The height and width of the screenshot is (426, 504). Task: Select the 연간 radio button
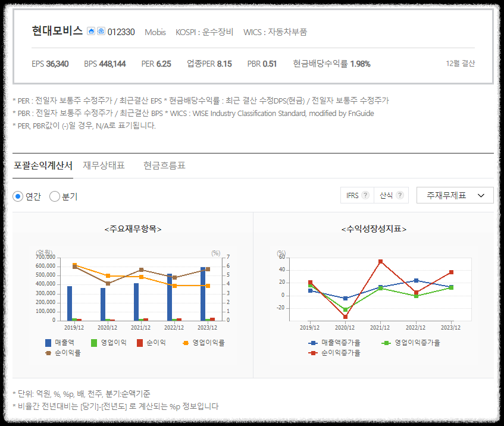coord(18,196)
